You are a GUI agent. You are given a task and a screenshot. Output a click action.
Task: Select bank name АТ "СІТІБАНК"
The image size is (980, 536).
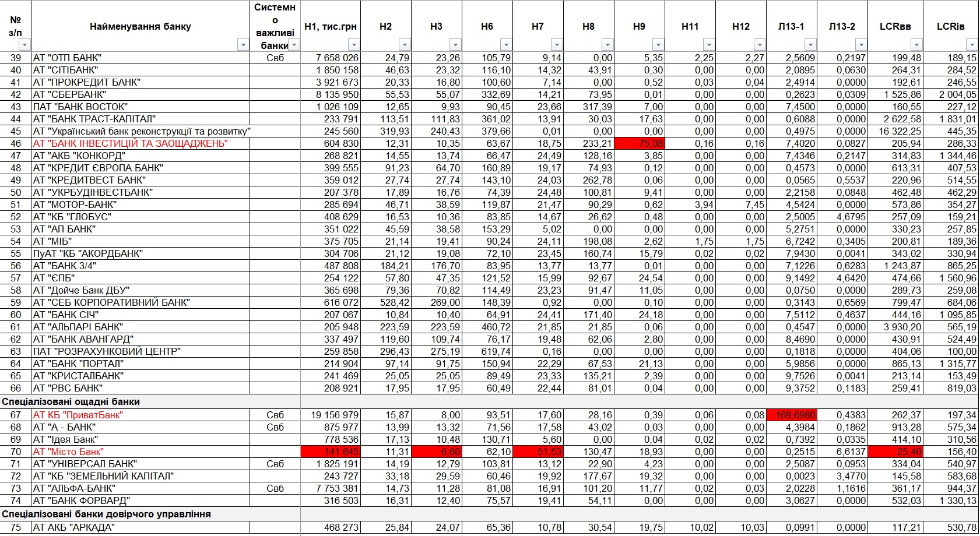coord(66,70)
